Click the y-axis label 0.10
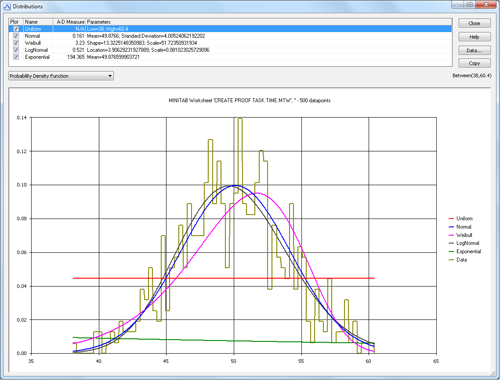Screen dimensions: 500x380 (x=22, y=185)
